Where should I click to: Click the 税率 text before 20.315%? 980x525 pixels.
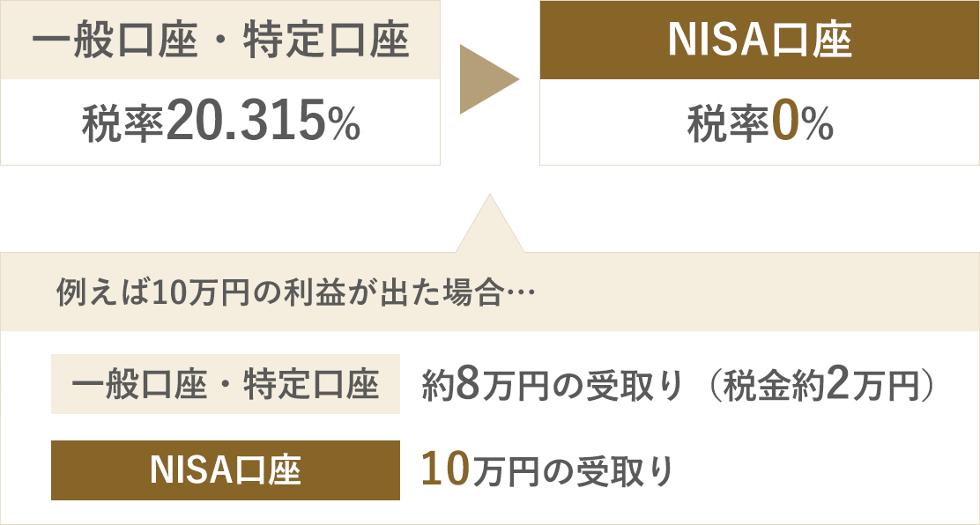(122, 125)
